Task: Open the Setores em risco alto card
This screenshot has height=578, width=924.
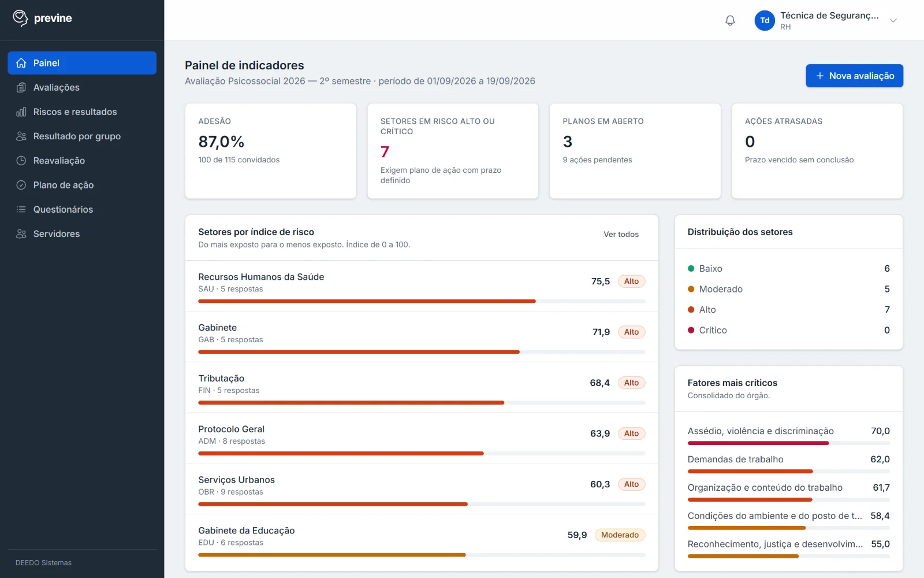Action: [453, 151]
